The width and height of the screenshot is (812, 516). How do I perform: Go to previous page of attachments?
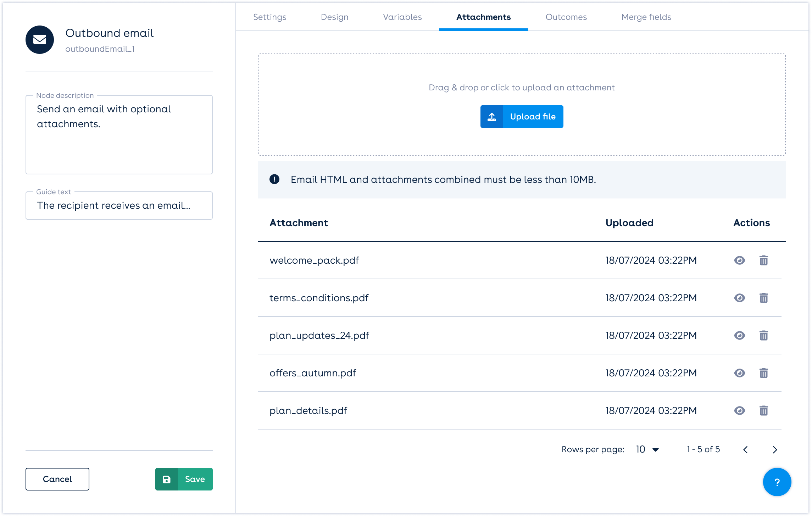click(745, 450)
